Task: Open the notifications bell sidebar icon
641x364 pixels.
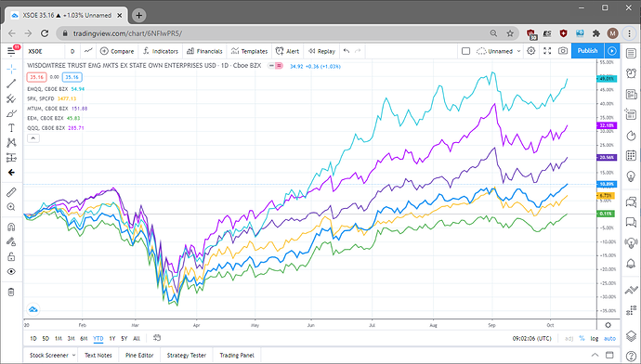Action: pos(631,264)
